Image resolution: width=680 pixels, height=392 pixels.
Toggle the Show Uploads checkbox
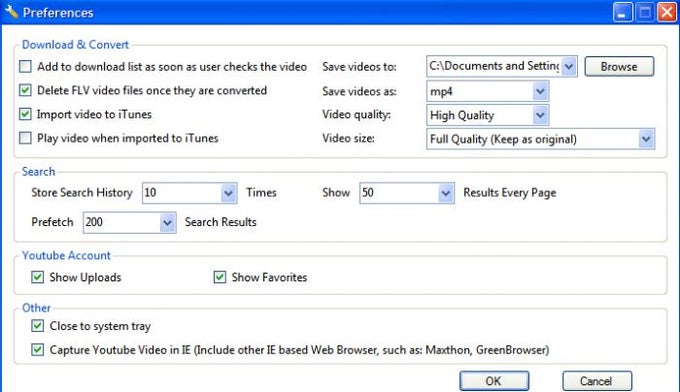tap(38, 277)
